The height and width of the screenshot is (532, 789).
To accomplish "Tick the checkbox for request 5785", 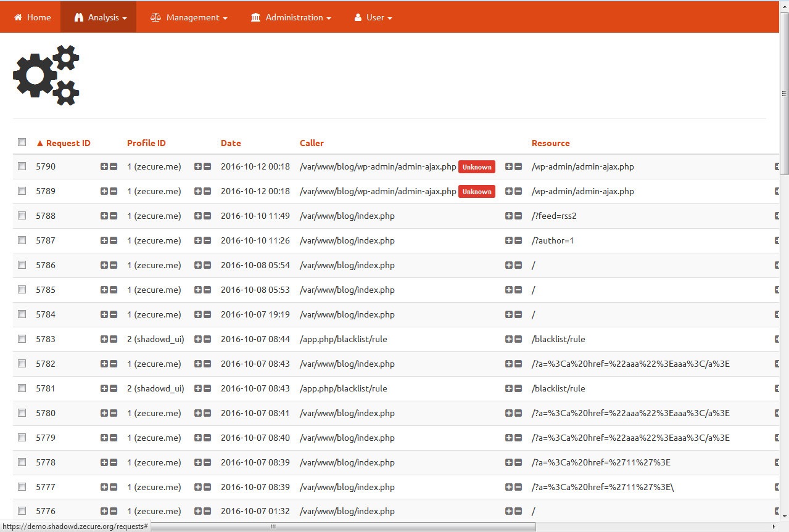I will tap(22, 289).
